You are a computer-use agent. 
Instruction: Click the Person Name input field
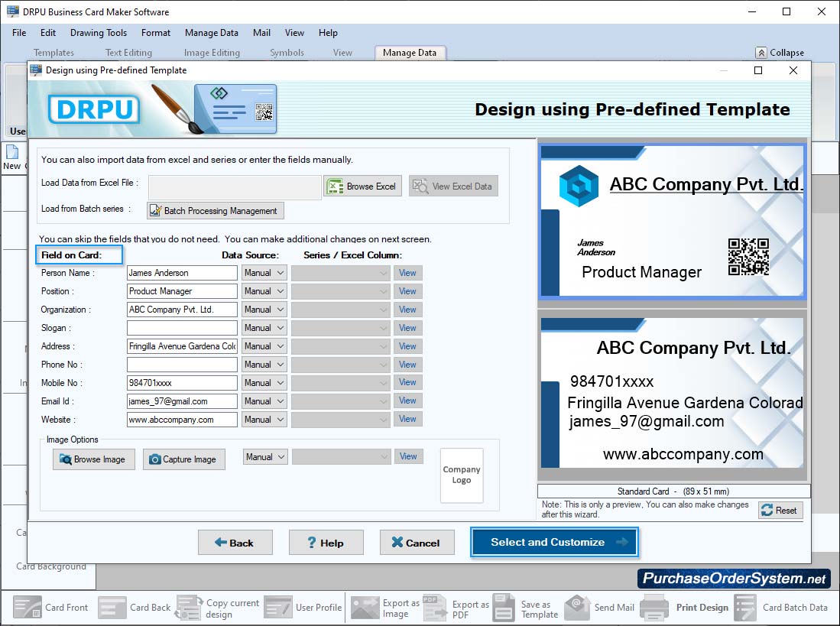182,273
